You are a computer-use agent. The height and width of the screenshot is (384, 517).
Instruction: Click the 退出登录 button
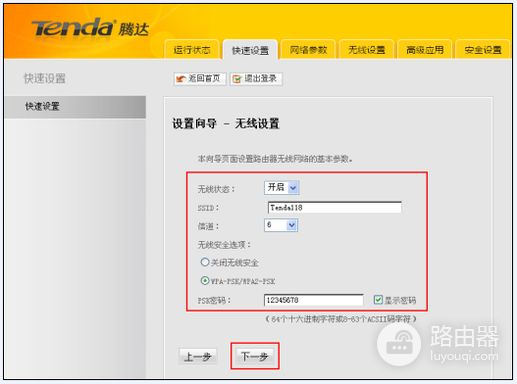[x=256, y=79]
